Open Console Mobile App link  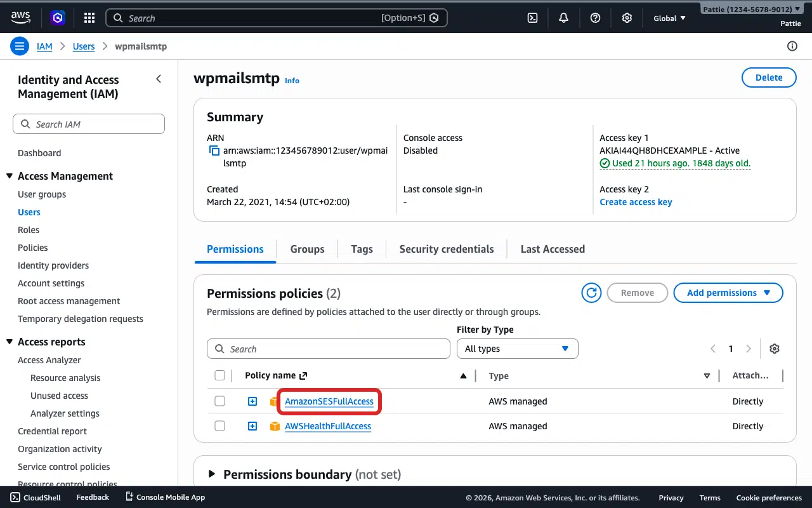(x=165, y=497)
